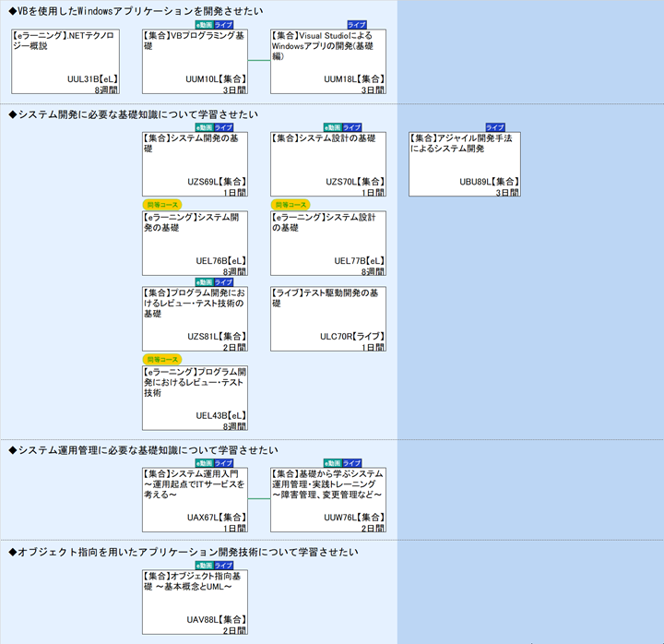Screen dimensions: 664x644
Task: Click e動画 badge above VBプログラミング基礎 course
Action: (x=203, y=25)
